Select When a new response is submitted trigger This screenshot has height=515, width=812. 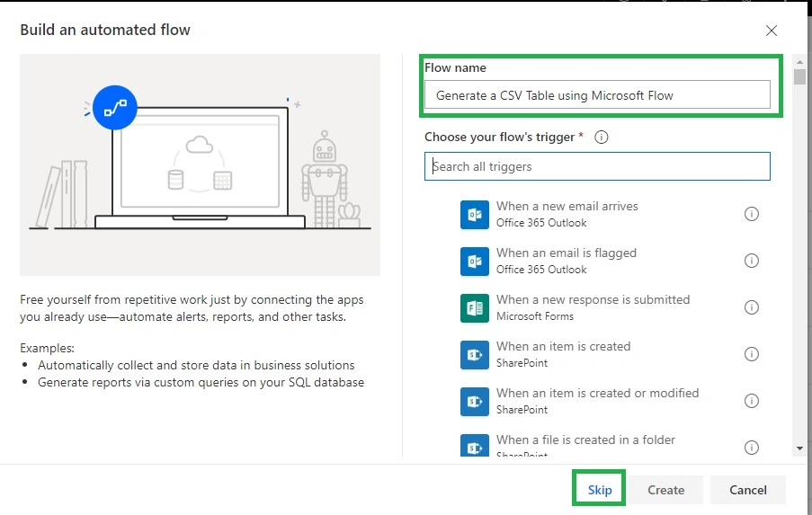click(610, 308)
